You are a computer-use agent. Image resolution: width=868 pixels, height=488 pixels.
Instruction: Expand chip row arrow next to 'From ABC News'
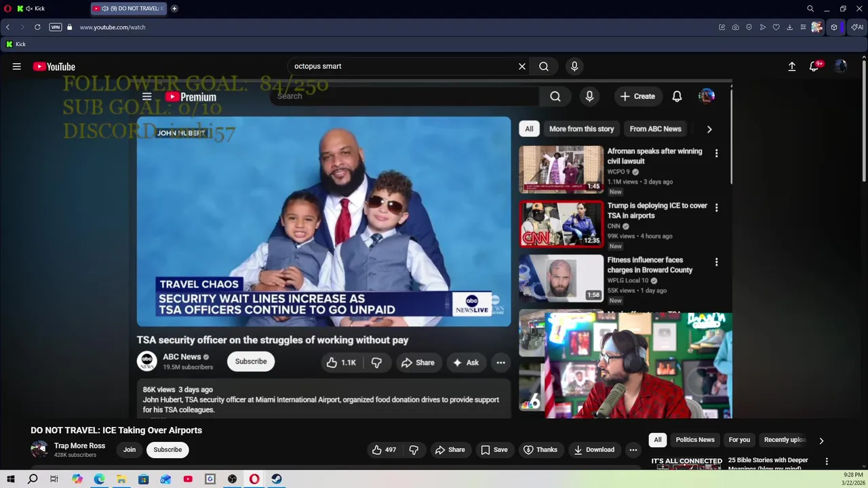(x=709, y=129)
